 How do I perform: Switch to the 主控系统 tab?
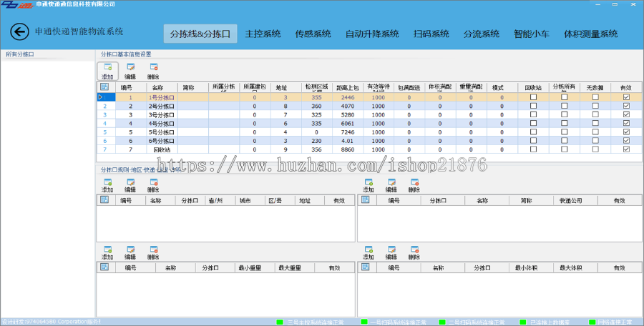(x=263, y=34)
